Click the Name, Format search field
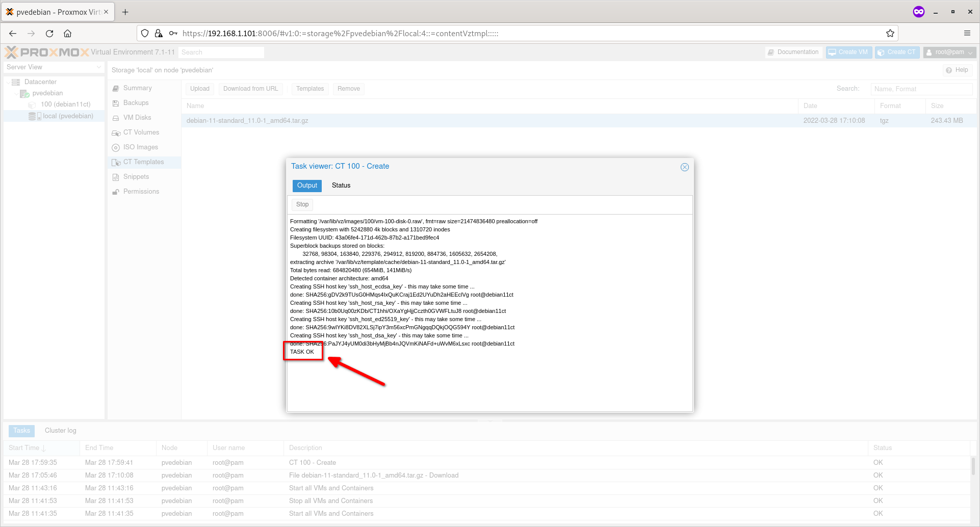The height and width of the screenshot is (527, 980). 921,89
